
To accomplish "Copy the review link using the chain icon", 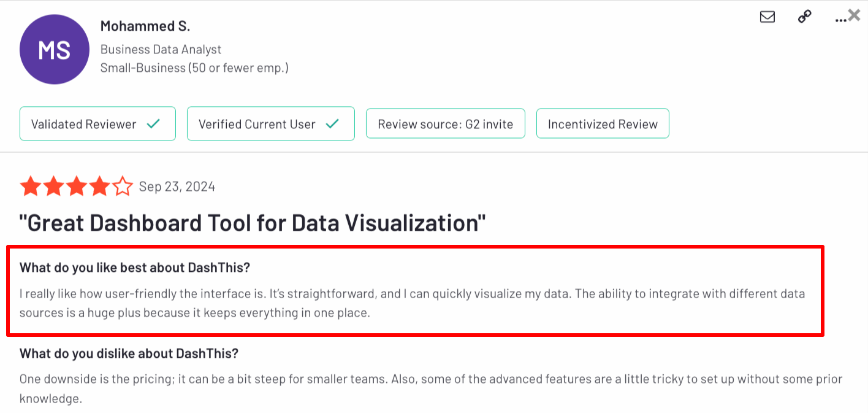I will (804, 17).
